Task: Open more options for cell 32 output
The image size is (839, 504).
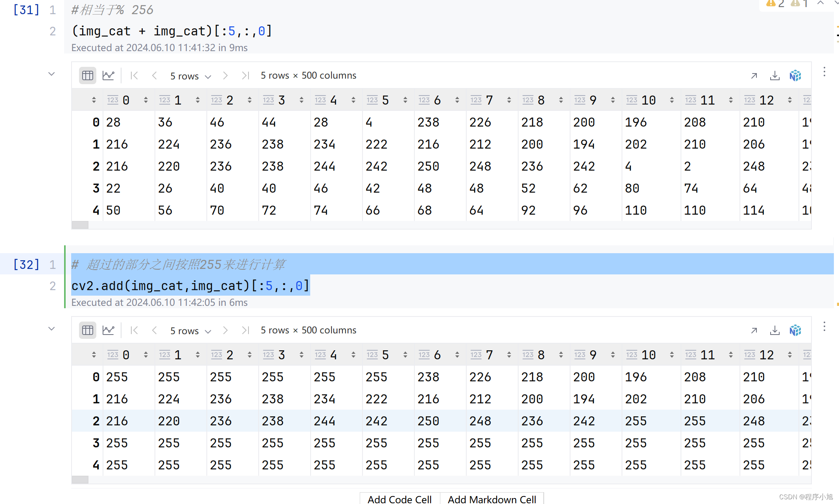Action: coord(824,327)
